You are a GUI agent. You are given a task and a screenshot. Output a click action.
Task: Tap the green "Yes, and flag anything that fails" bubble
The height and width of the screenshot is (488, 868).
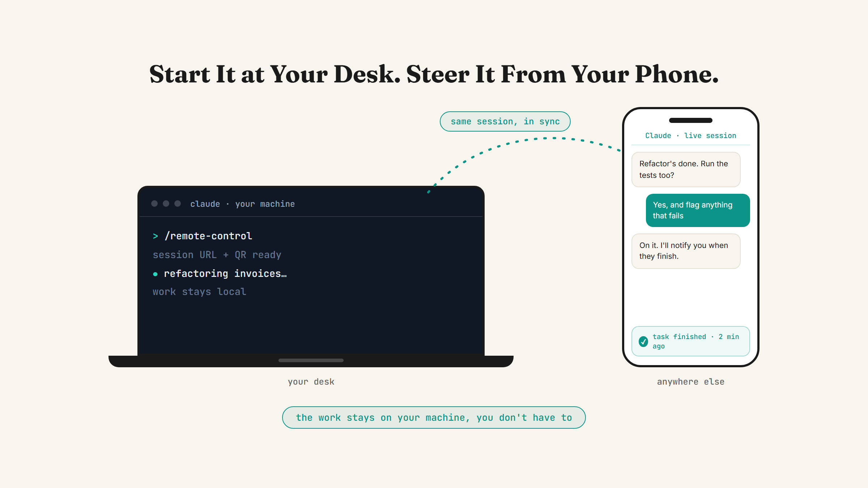(x=698, y=210)
